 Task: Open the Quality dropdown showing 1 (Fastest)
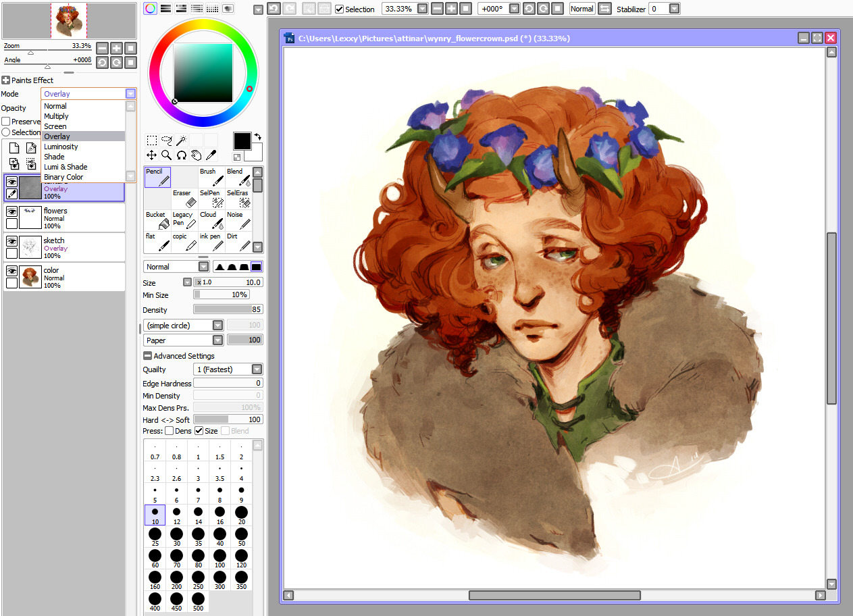click(257, 369)
